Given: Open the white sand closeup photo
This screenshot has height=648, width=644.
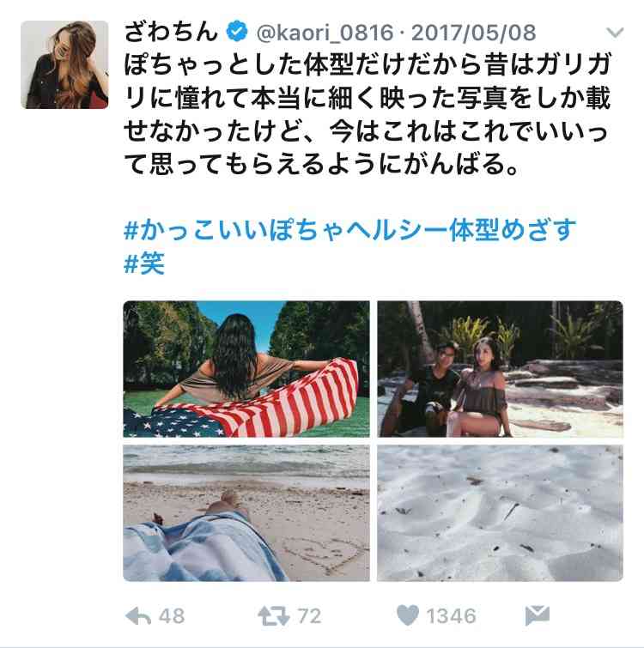Looking at the screenshot, I should [500, 513].
